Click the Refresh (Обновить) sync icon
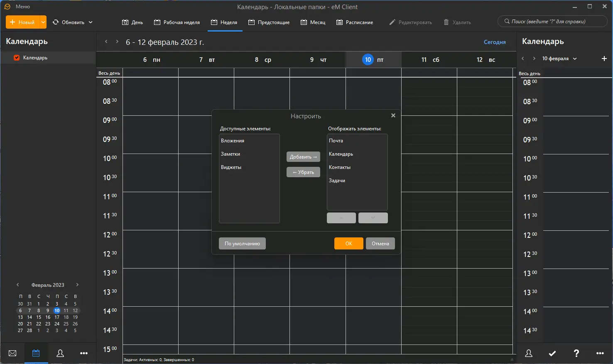Image resolution: width=613 pixels, height=364 pixels. pos(56,22)
